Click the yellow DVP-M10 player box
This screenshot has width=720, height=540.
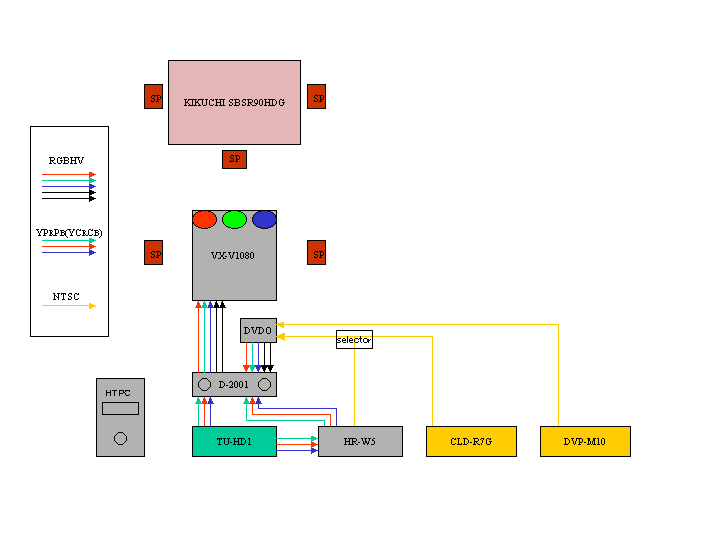(585, 441)
